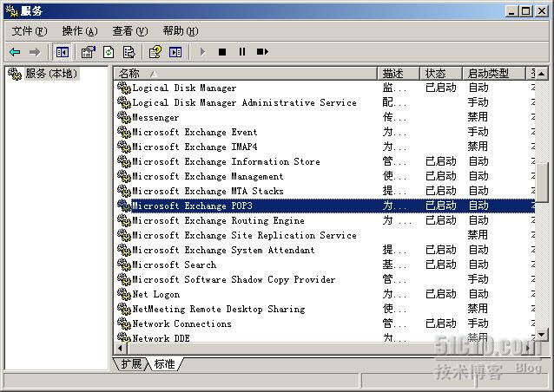Viewport: 554px width, 392px height.
Task: Click 禁用 startup type in Messenger row
Action: click(478, 117)
